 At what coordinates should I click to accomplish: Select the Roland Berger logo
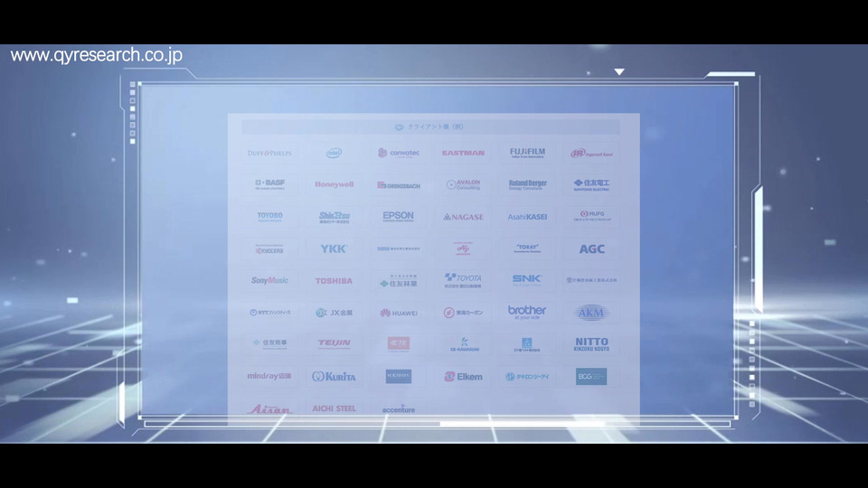pyautogui.click(x=527, y=184)
